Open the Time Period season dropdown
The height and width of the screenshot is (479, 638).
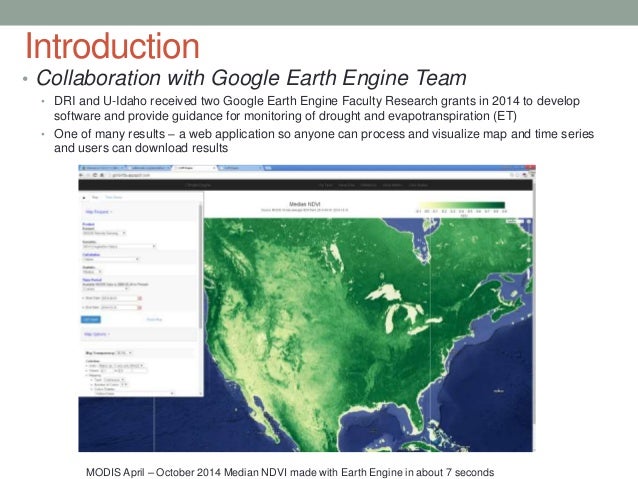[x=105, y=289]
